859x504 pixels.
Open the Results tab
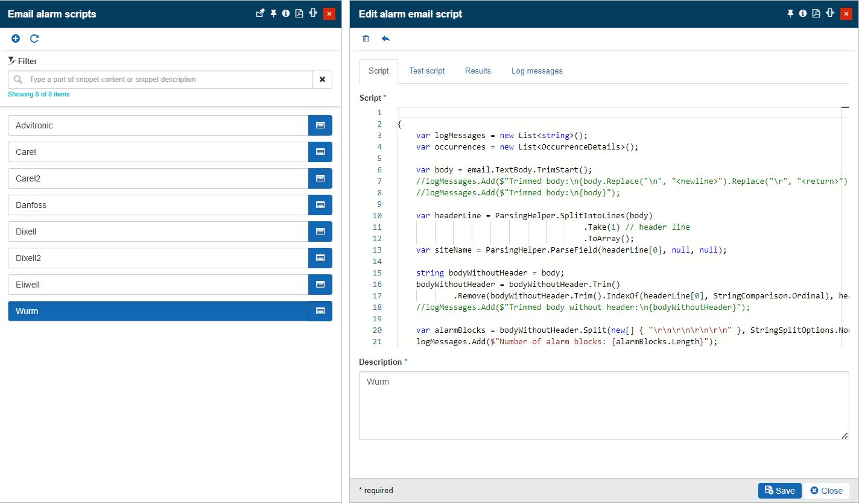click(478, 71)
